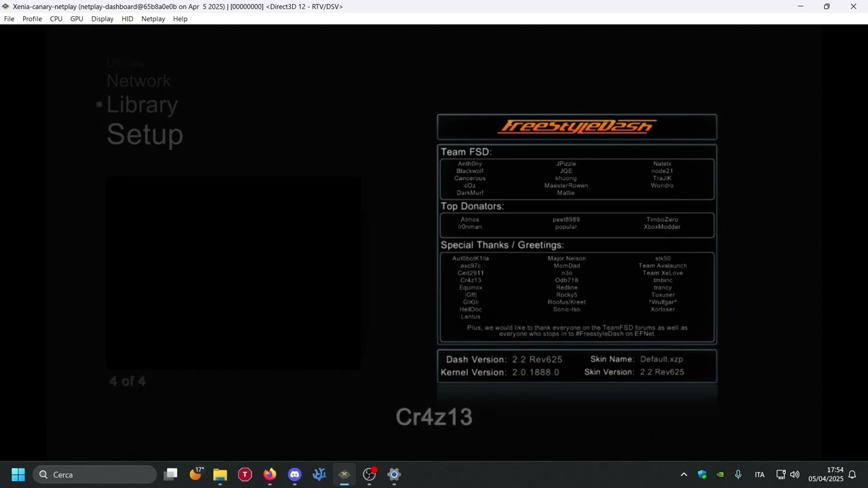Click the name Roofus/Kreet
The image size is (868, 488).
566,302
